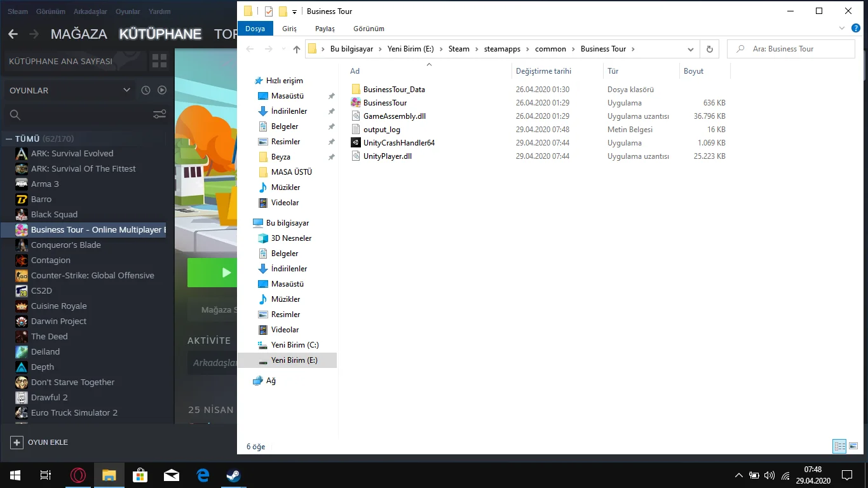The image size is (868, 488).
Task: Open Steam library filter settings icon
Action: (159, 114)
